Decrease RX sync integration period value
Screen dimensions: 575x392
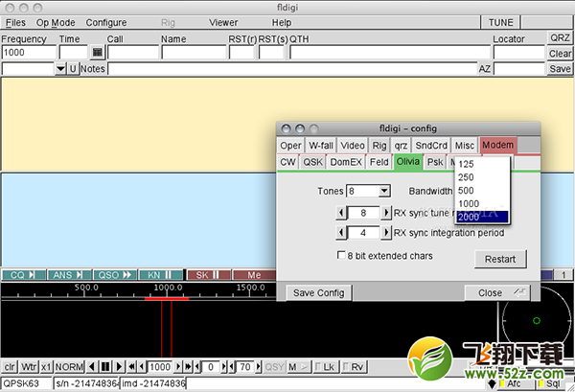point(341,233)
